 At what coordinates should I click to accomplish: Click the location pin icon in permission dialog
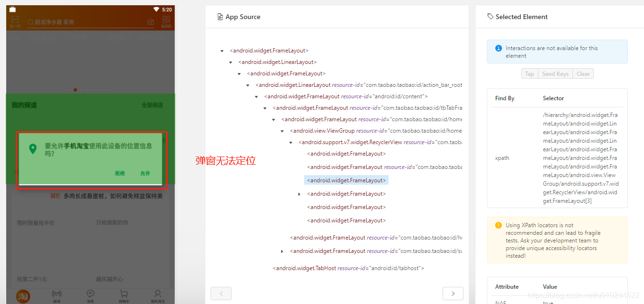coord(32,149)
